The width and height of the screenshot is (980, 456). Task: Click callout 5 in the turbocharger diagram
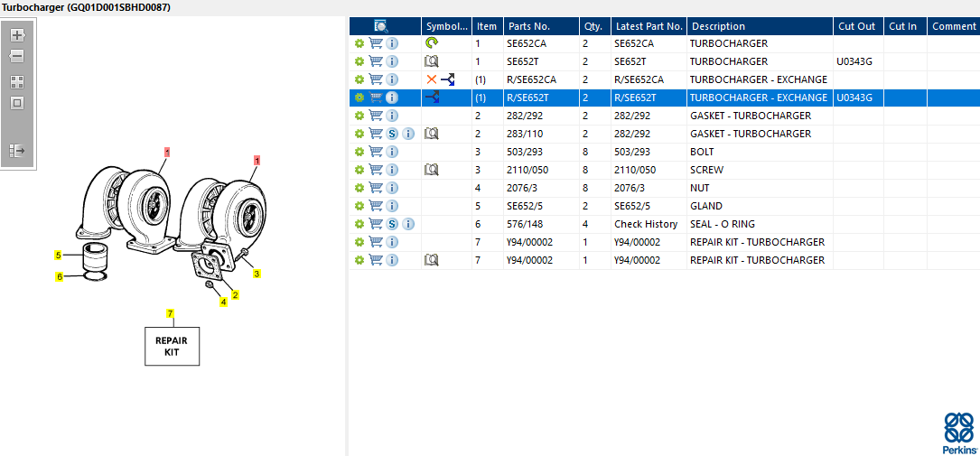(x=58, y=256)
